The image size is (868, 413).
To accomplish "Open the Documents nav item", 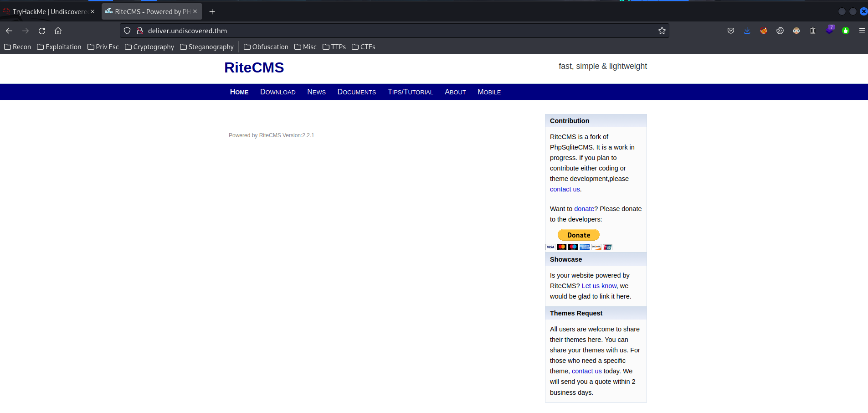I will (357, 92).
